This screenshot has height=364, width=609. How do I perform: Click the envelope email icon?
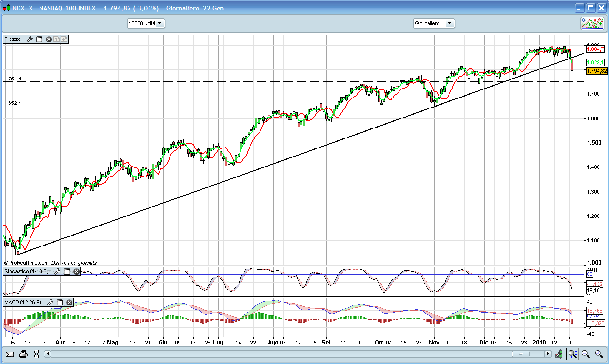(x=10, y=354)
